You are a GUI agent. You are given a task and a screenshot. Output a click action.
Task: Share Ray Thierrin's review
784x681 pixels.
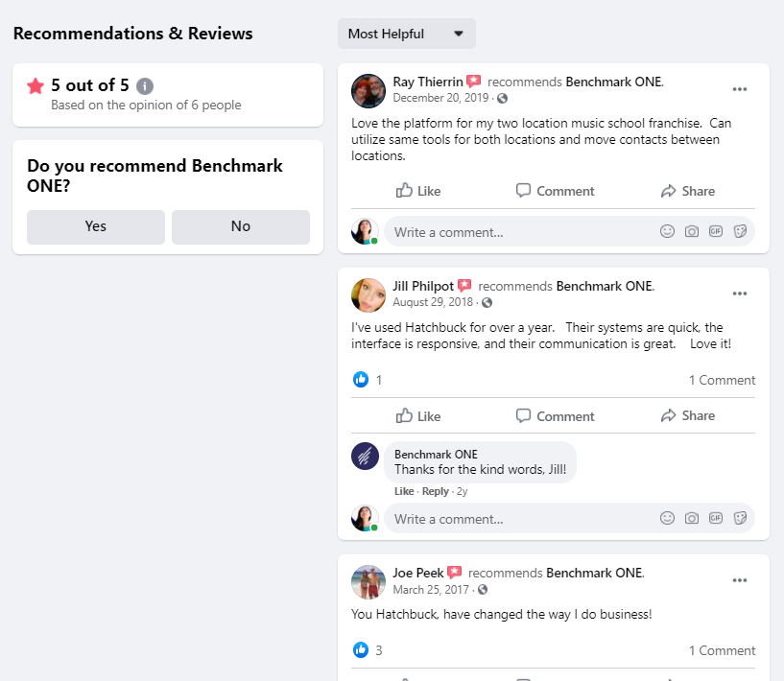pyautogui.click(x=687, y=191)
